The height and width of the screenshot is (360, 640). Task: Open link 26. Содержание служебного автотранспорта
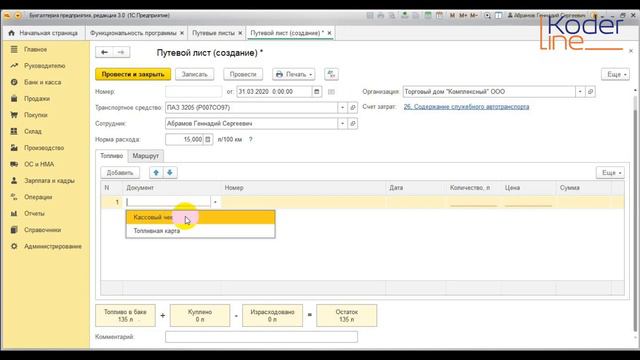coord(467,107)
